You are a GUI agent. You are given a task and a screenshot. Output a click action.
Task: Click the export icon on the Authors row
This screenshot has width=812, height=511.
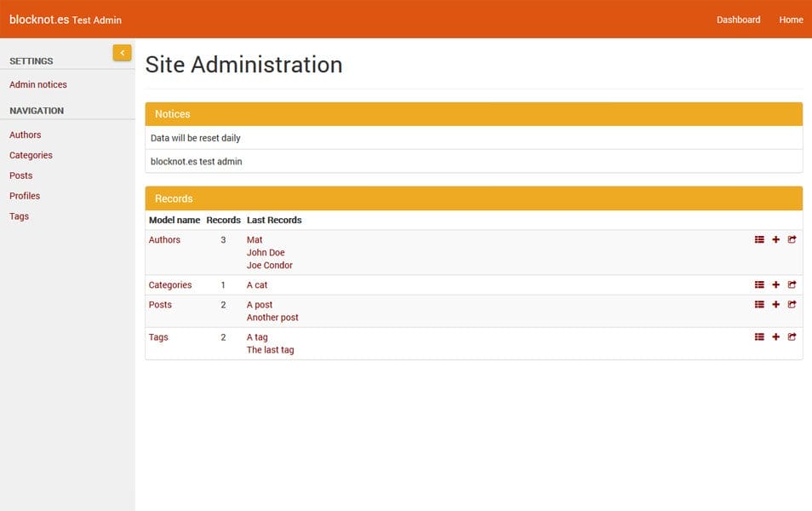[x=792, y=239]
